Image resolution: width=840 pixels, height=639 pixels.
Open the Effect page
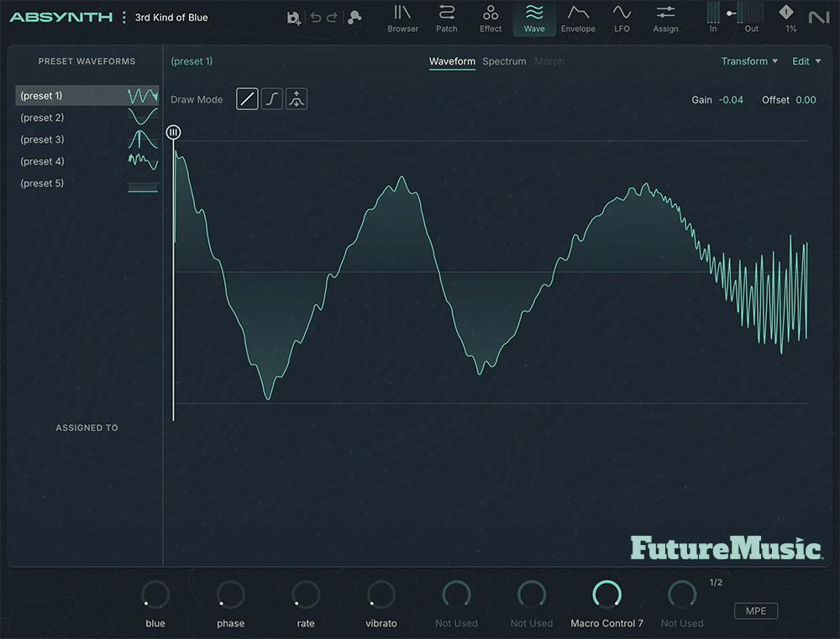(x=491, y=18)
